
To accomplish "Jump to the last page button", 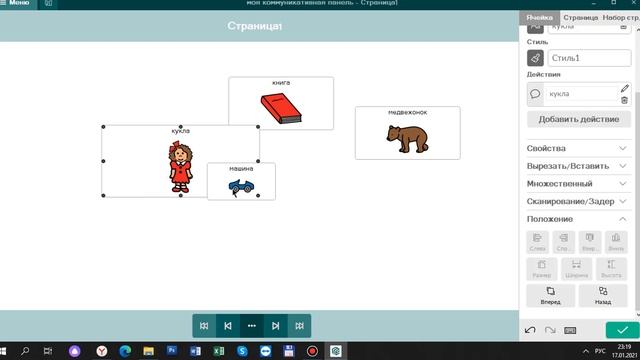I will coord(300,326).
